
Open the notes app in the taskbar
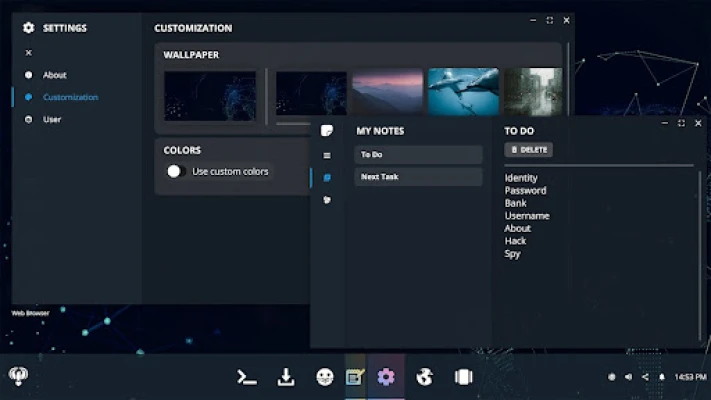(x=355, y=377)
